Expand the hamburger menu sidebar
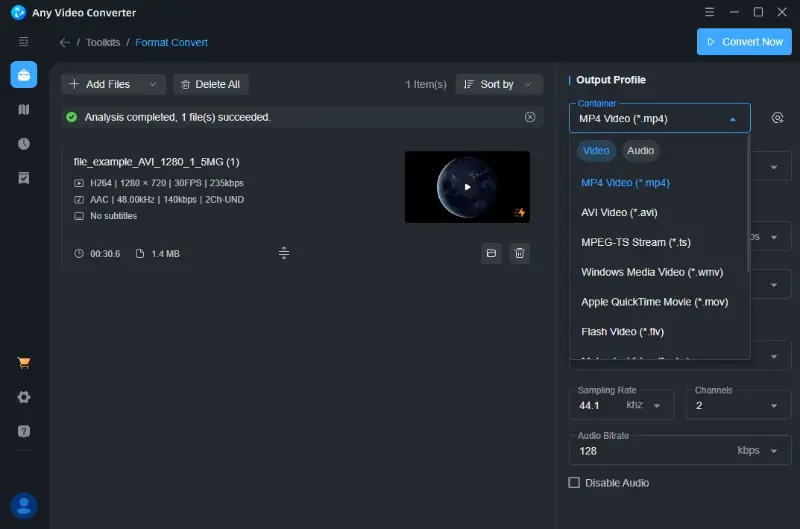Viewport: 800px width, 529px height. tap(24, 42)
